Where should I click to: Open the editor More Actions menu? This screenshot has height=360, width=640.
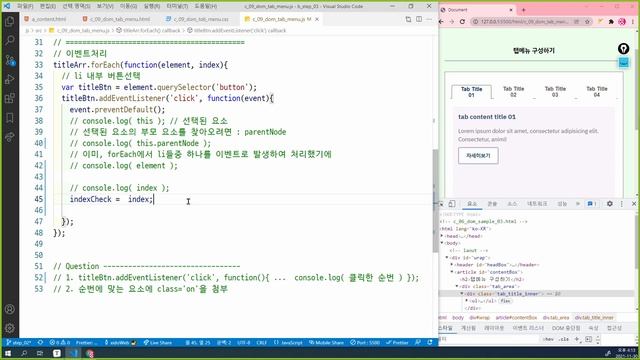coord(429,19)
